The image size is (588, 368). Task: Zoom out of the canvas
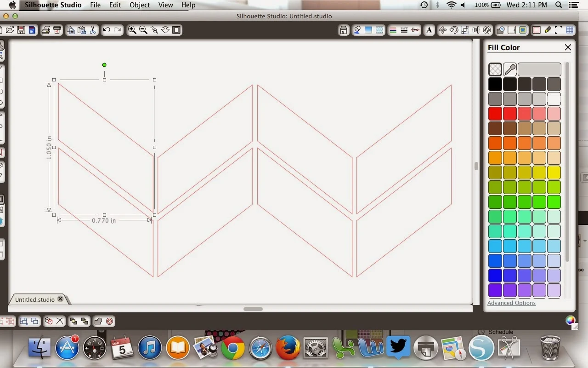143,30
